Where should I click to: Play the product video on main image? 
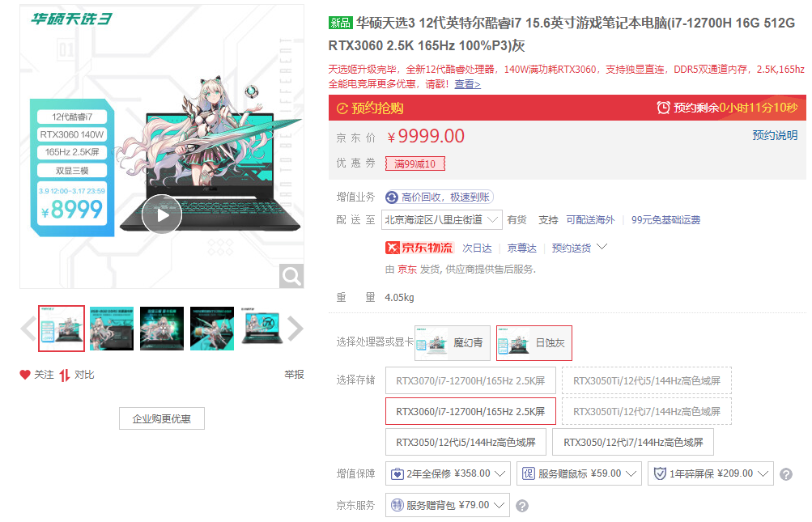163,214
